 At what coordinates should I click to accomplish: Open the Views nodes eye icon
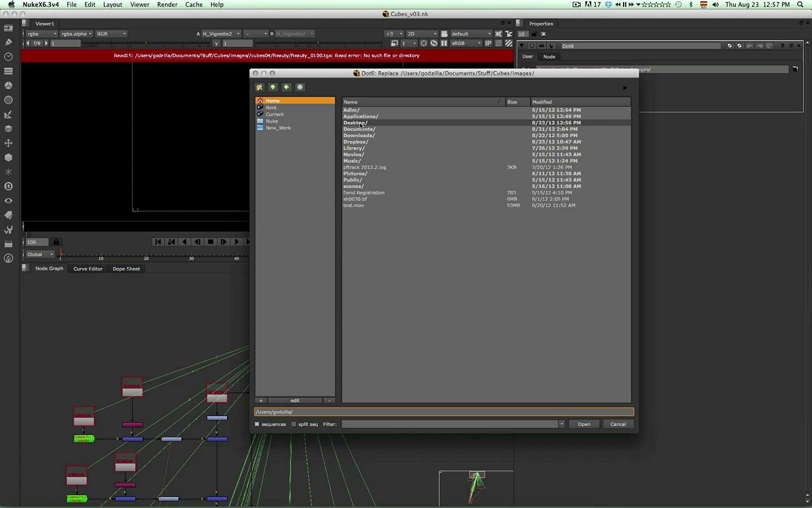(8, 201)
